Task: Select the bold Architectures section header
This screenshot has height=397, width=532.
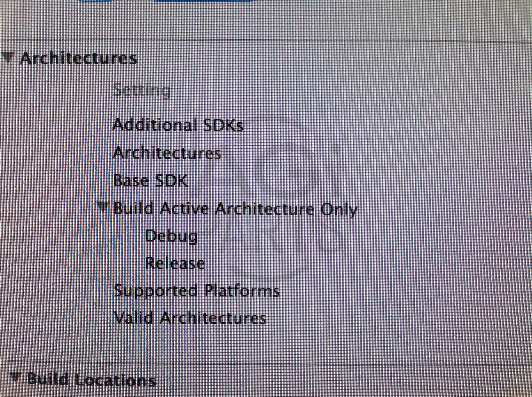Action: pos(78,58)
